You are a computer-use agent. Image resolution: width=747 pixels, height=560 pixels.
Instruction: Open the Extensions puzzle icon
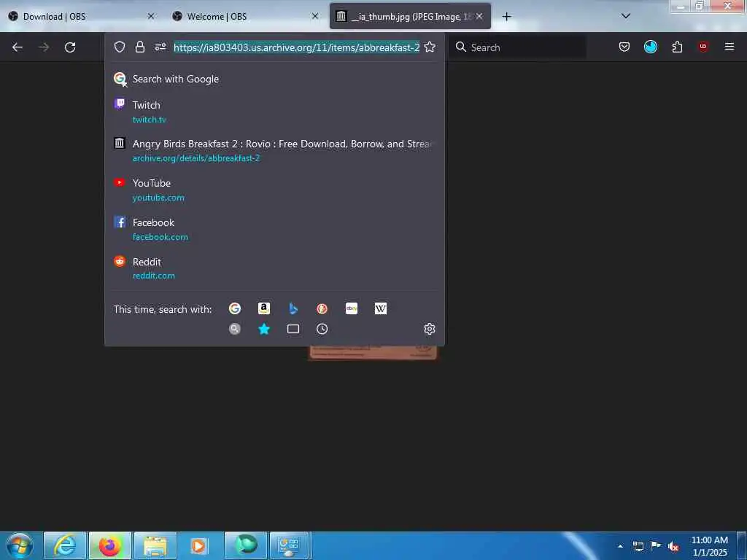[x=677, y=47]
